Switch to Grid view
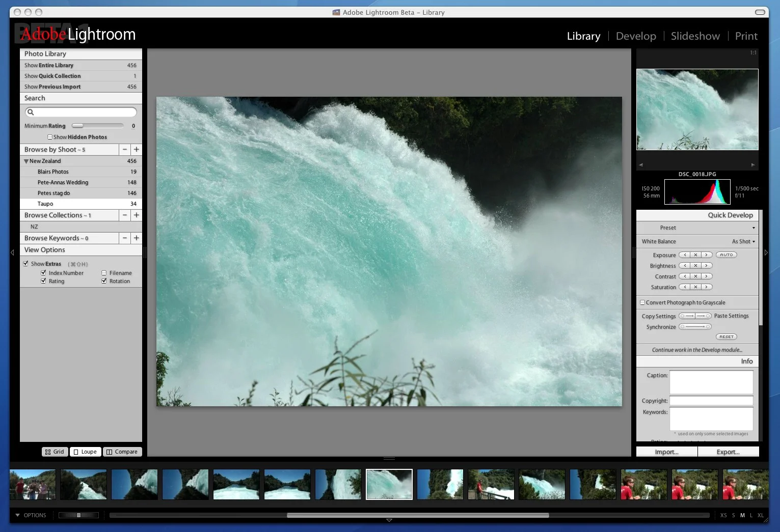 55,452
